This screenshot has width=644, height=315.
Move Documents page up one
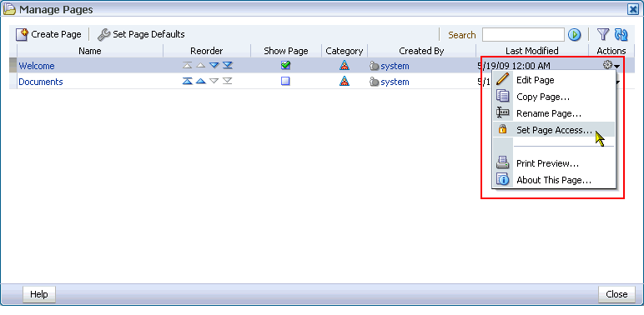click(x=200, y=81)
